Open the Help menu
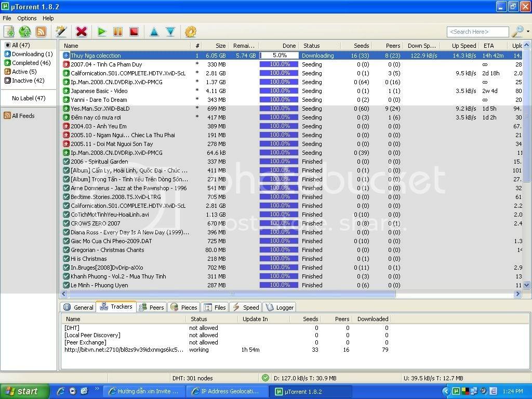 coord(48,18)
